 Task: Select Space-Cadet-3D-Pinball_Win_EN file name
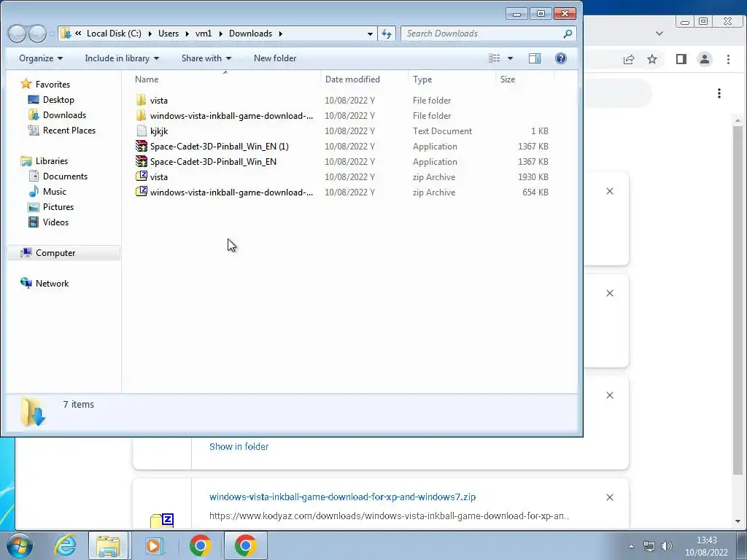click(x=213, y=161)
